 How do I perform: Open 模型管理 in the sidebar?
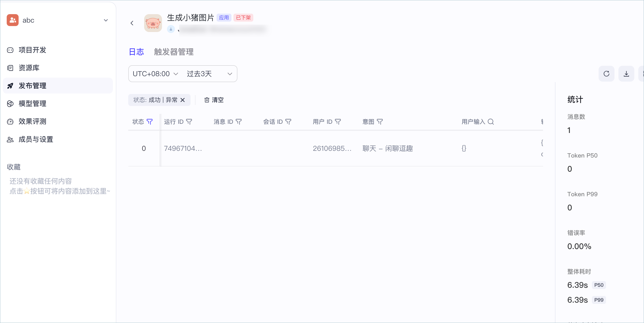click(58, 103)
